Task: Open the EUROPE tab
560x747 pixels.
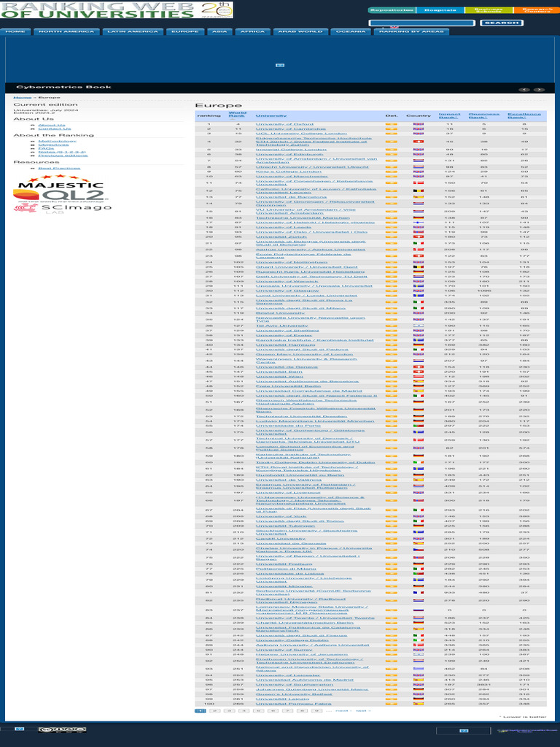Action: click(184, 31)
